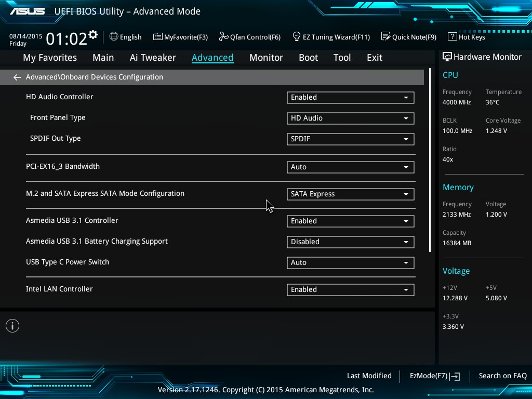
Task: Open Quick Note(F9)
Action: click(x=409, y=37)
